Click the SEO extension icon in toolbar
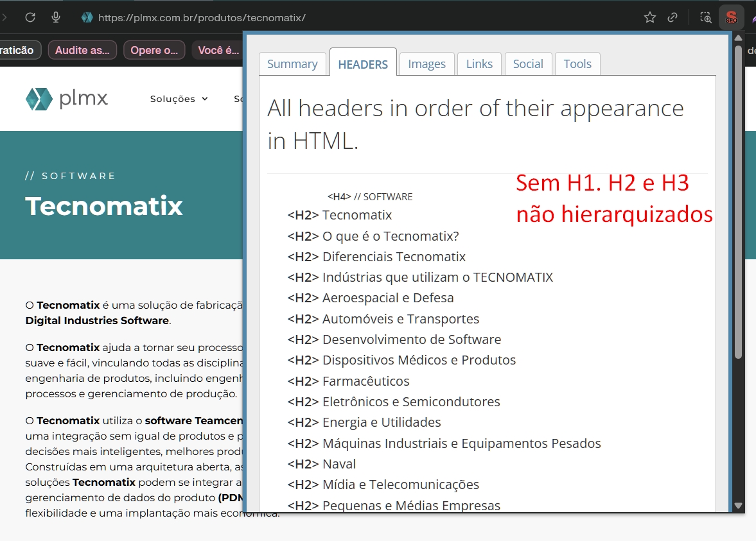 (x=732, y=18)
